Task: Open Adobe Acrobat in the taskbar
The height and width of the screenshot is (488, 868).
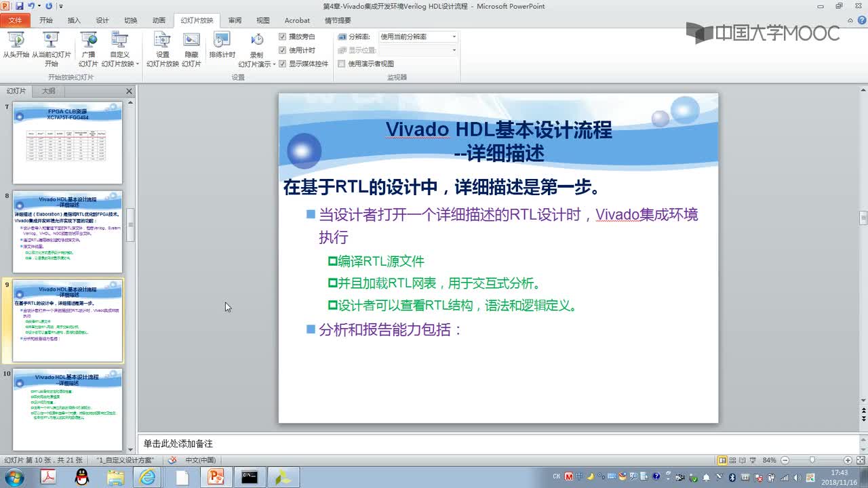Action: (x=48, y=477)
